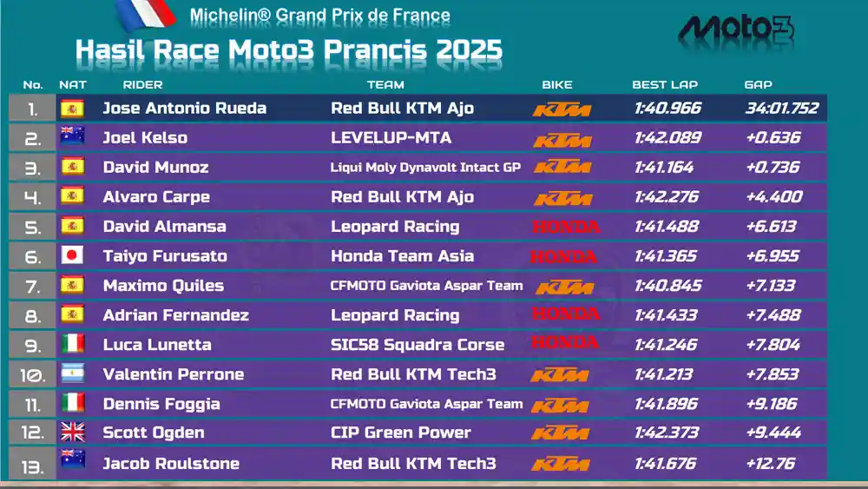
Task: Click the Argentina flag beside Valentin Perrone
Action: coord(72,373)
